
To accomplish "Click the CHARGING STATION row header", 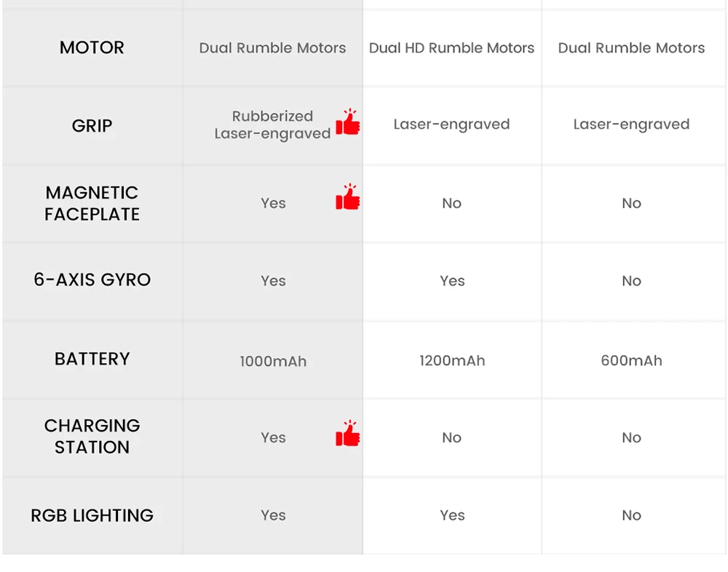I will coord(92,437).
